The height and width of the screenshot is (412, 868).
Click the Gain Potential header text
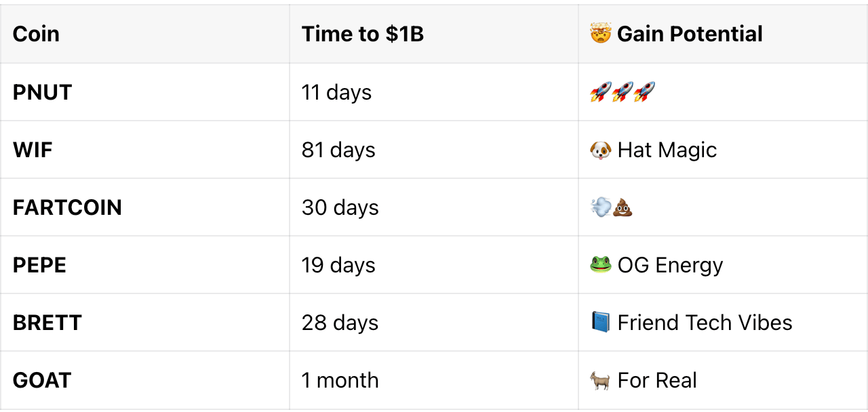[x=690, y=34]
